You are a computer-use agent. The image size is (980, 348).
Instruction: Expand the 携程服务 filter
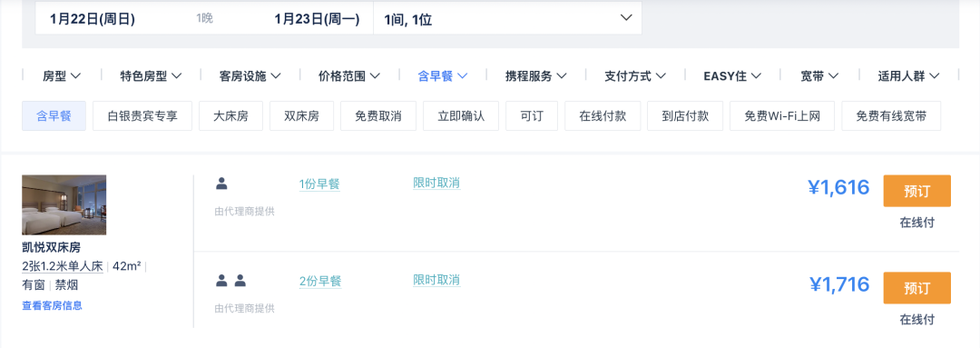(x=535, y=76)
